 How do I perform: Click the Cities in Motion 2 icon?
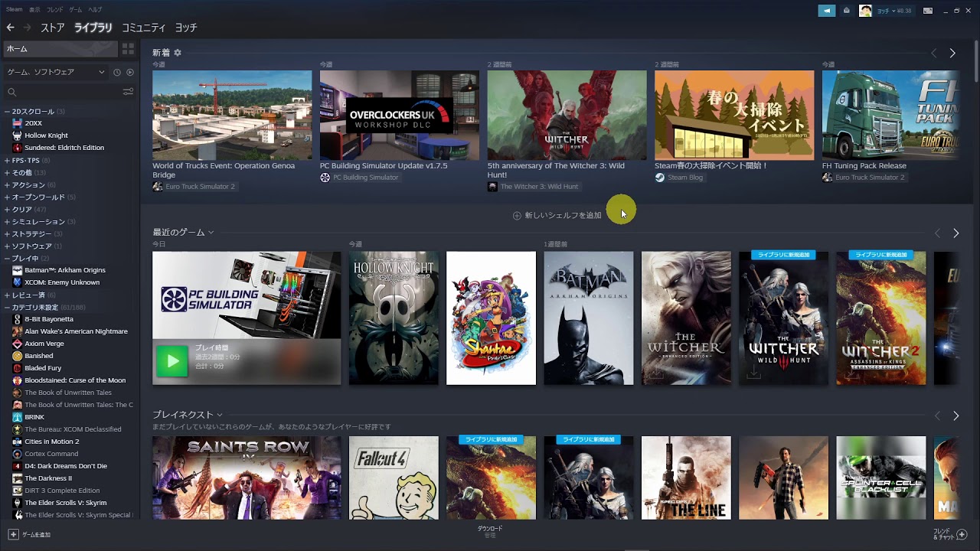click(17, 442)
